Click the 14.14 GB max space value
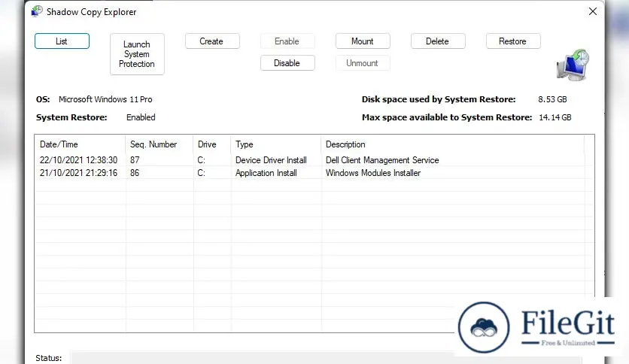This screenshot has height=364, width=629. (555, 117)
